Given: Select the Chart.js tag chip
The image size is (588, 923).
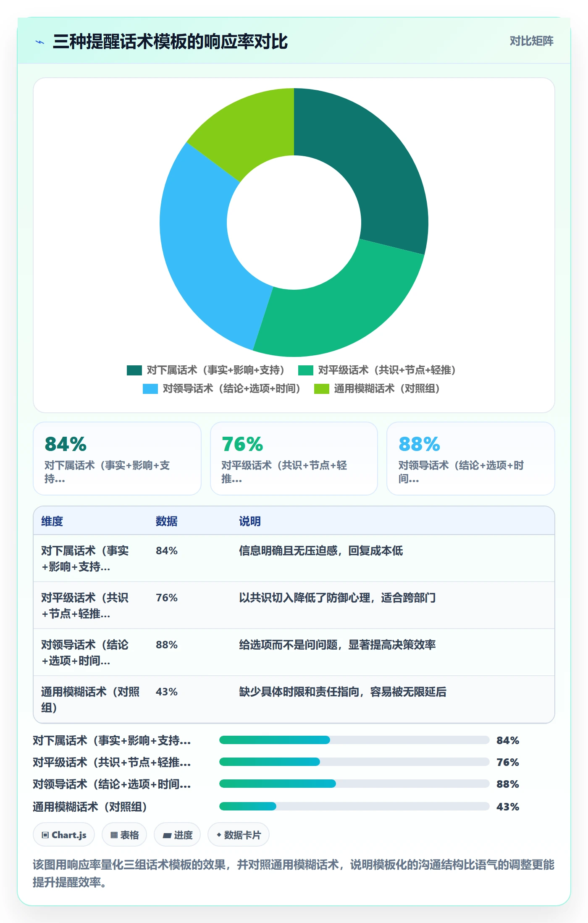Looking at the screenshot, I should pyautogui.click(x=64, y=835).
